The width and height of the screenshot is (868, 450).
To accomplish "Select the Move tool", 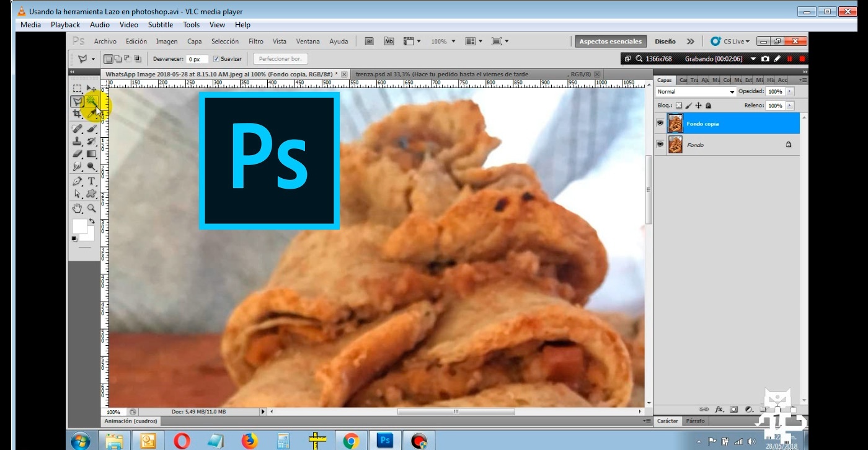I will click(92, 89).
